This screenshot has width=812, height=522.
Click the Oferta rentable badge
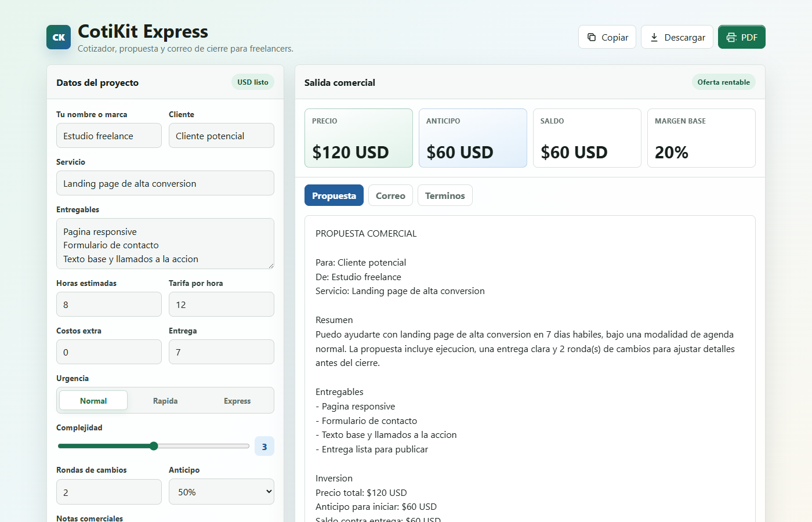coord(724,82)
